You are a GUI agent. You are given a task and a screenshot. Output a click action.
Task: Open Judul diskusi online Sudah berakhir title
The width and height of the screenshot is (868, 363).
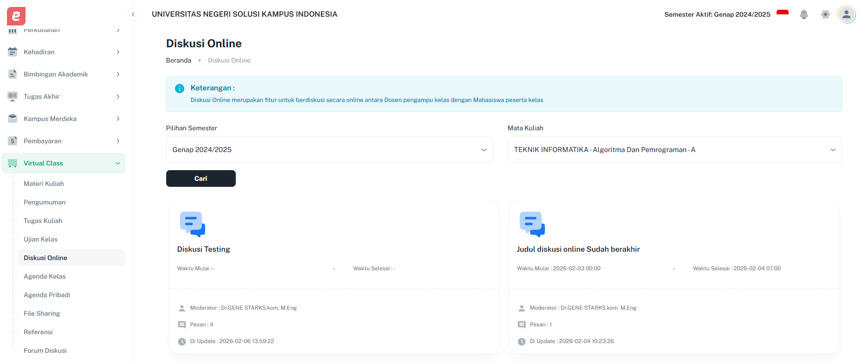[578, 249]
